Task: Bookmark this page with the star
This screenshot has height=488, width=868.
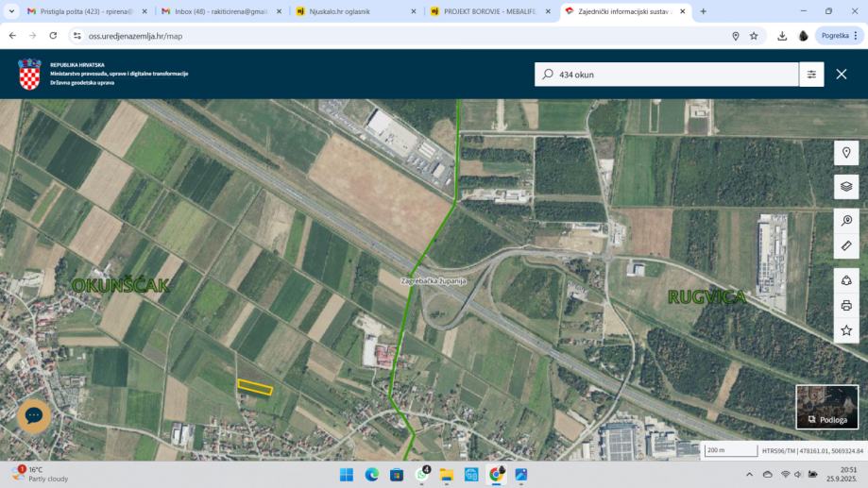Action: click(x=754, y=36)
